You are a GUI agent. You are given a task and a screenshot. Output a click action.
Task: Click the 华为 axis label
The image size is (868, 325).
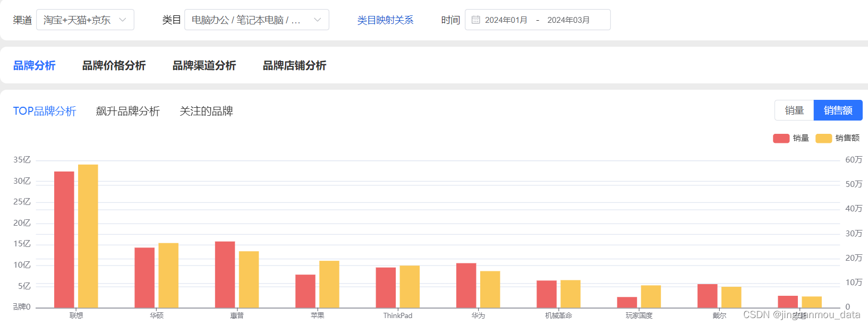pos(478,315)
